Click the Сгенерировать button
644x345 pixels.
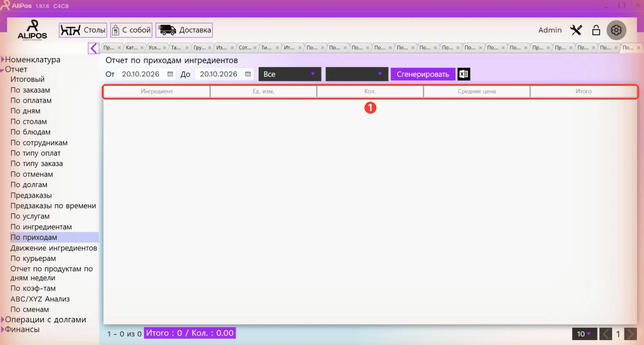[x=423, y=74]
